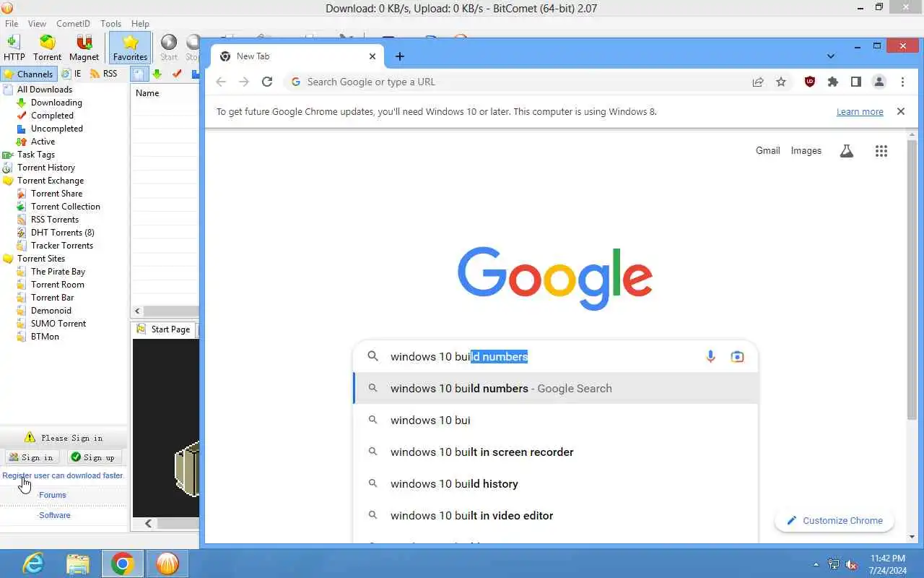Bookmark this tab with the star icon
924x578 pixels.
pos(781,82)
